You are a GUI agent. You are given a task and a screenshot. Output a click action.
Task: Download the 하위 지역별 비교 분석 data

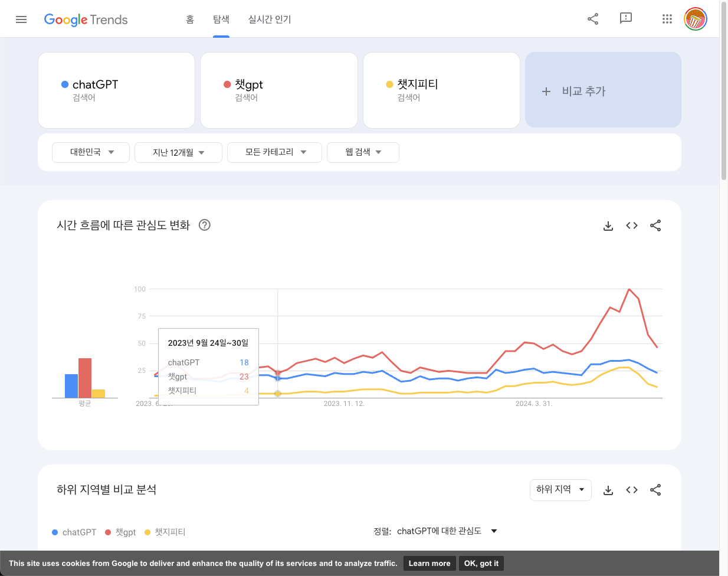point(608,490)
